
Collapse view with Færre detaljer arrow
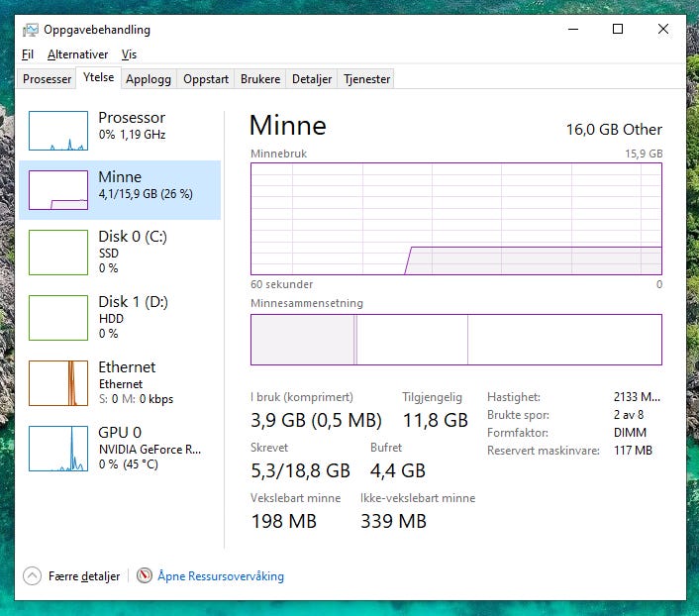click(32, 575)
